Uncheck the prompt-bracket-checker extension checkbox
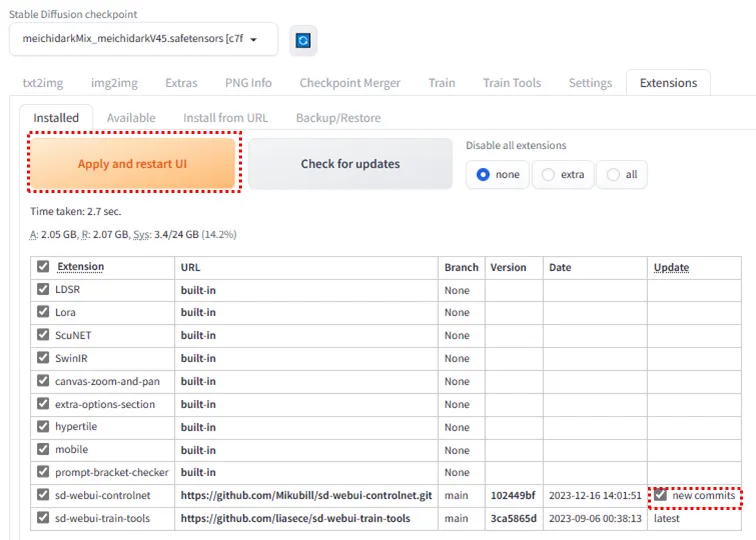This screenshot has height=540, width=756. 43,472
